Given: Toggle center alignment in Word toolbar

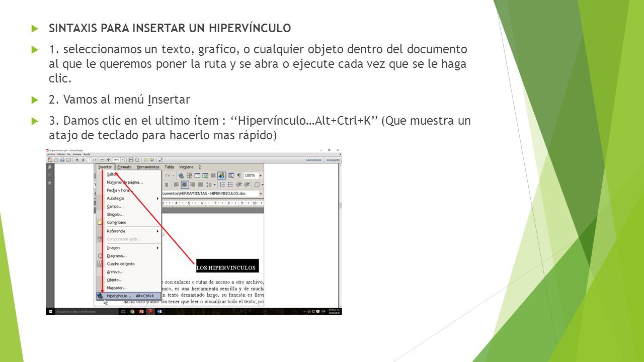Looking at the screenshot, I should (185, 185).
